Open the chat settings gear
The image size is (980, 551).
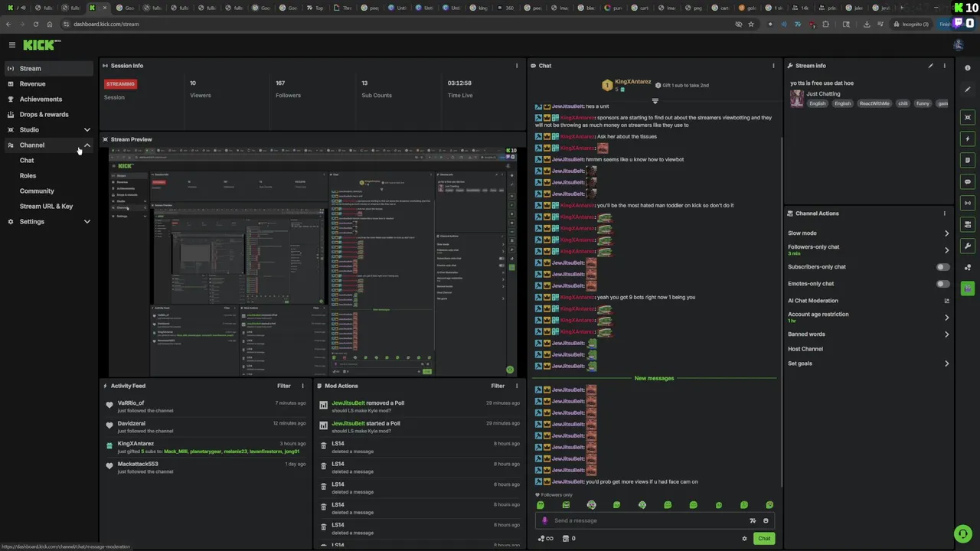[x=744, y=539]
